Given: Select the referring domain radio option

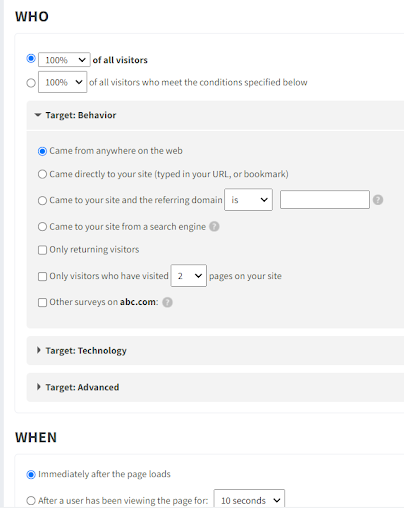Looking at the screenshot, I should [42, 200].
